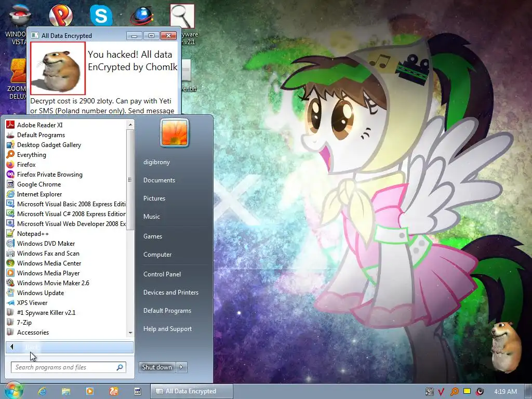Open Default Programs in the right pane
The image size is (532, 399).
coord(167,311)
